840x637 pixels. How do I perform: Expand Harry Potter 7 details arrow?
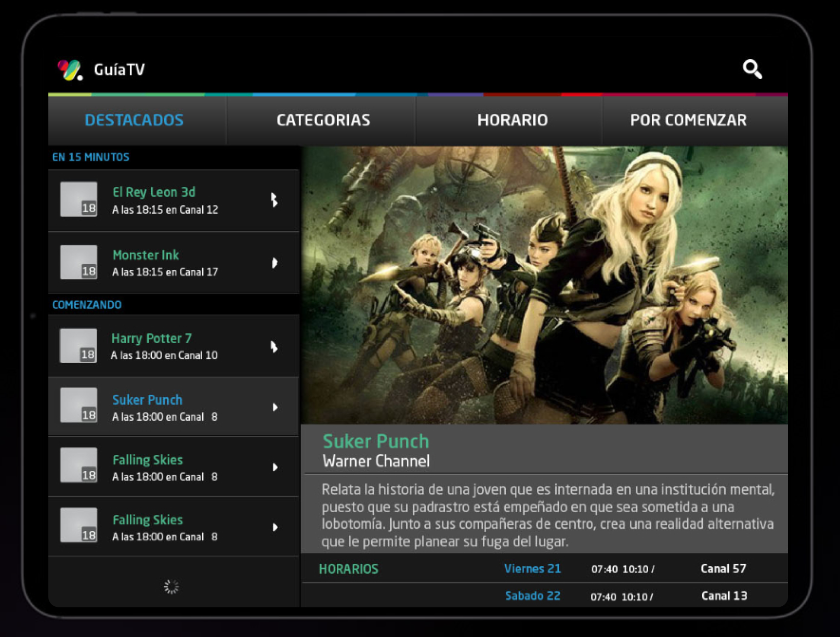tap(274, 347)
